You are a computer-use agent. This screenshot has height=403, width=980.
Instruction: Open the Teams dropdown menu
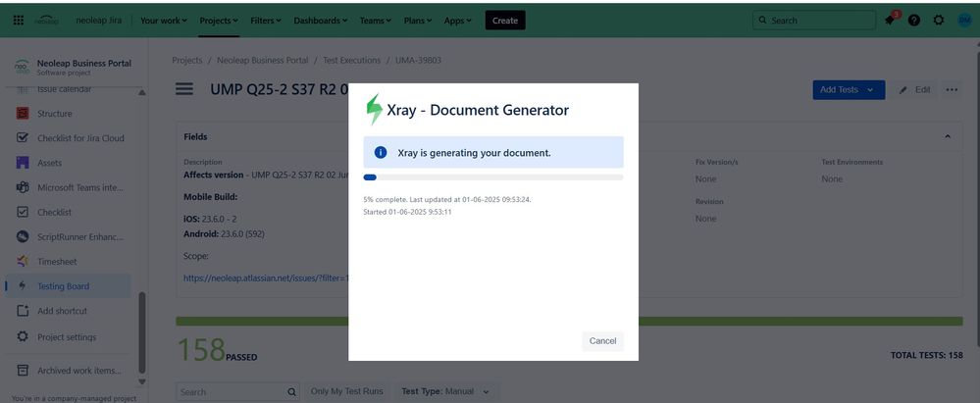375,21
